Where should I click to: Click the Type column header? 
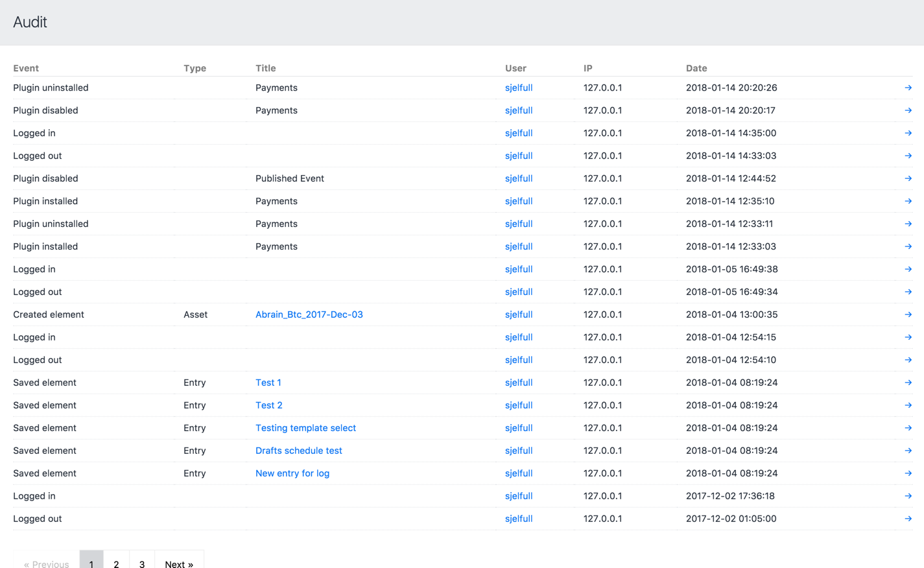pos(195,68)
